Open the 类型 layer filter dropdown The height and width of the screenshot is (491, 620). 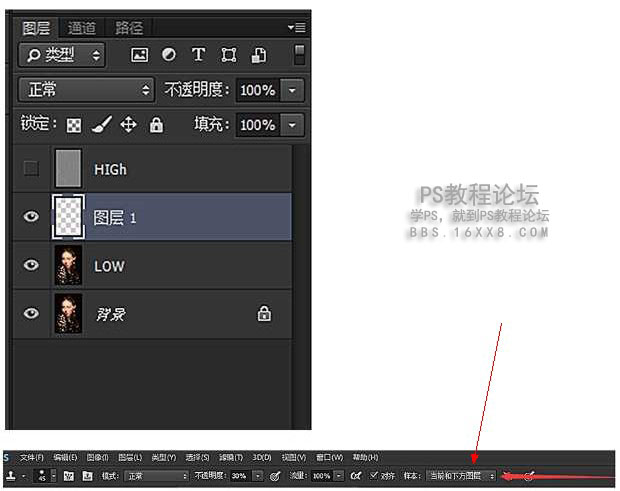(x=61, y=55)
